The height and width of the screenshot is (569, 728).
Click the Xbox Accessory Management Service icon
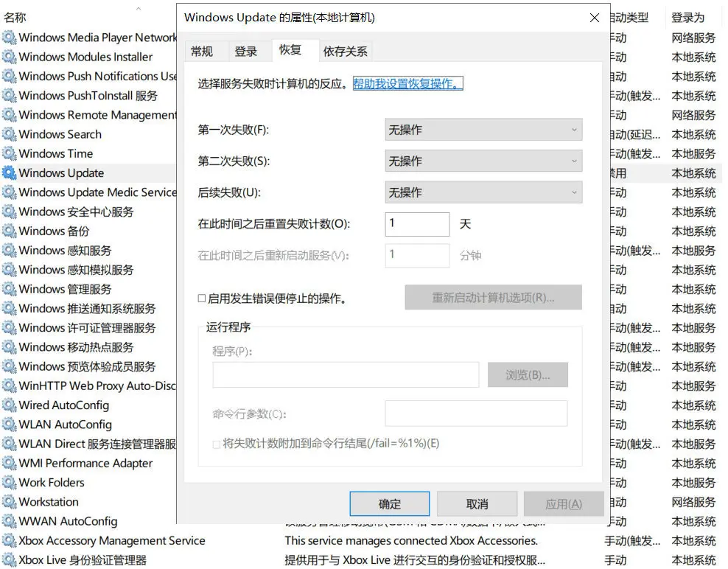pyautogui.click(x=9, y=541)
